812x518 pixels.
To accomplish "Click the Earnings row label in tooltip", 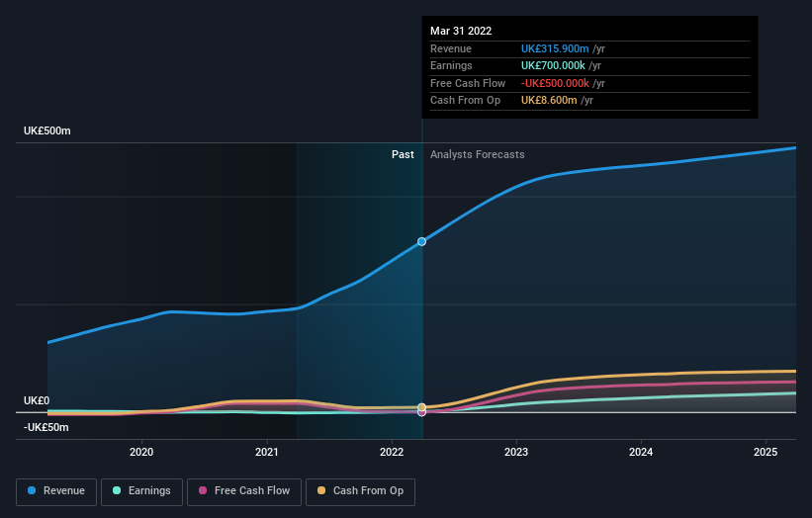I will click(x=451, y=65).
